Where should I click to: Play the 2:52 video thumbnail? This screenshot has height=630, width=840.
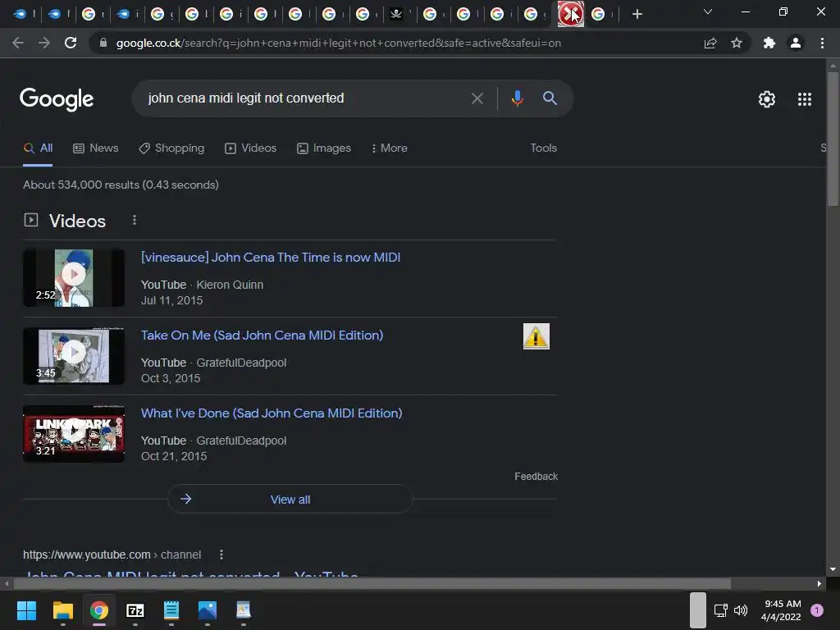tap(74, 278)
